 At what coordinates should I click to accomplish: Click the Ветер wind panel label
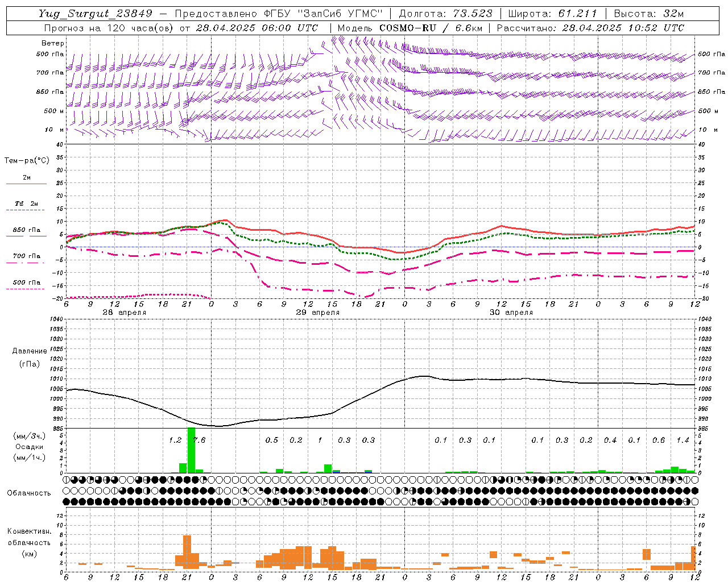coord(53,43)
